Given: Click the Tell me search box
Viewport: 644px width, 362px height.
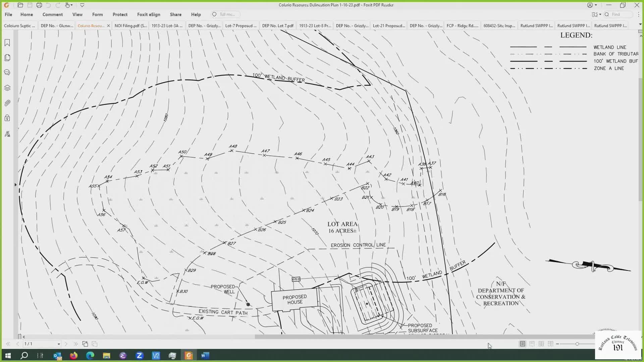Looking at the screenshot, I should (227, 14).
